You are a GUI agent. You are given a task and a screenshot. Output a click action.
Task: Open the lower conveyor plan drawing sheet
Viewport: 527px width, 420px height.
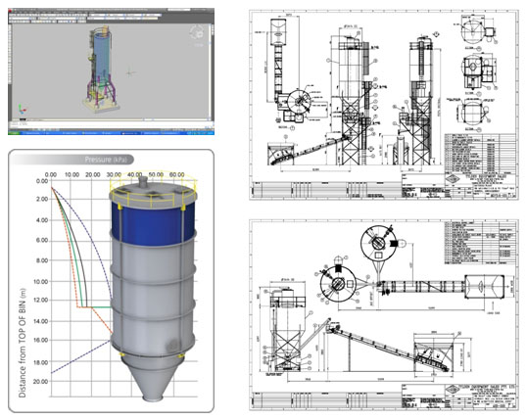click(x=385, y=315)
